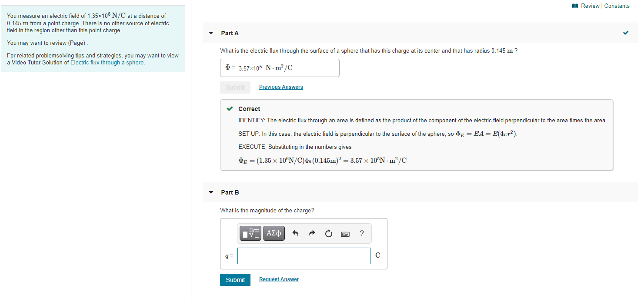Submit the Part B answer

[x=235, y=279]
